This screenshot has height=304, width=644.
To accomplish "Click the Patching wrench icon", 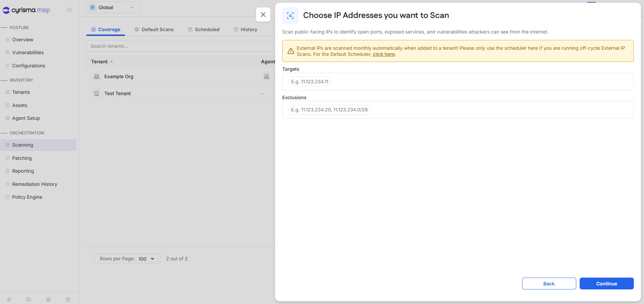I will click(7, 158).
